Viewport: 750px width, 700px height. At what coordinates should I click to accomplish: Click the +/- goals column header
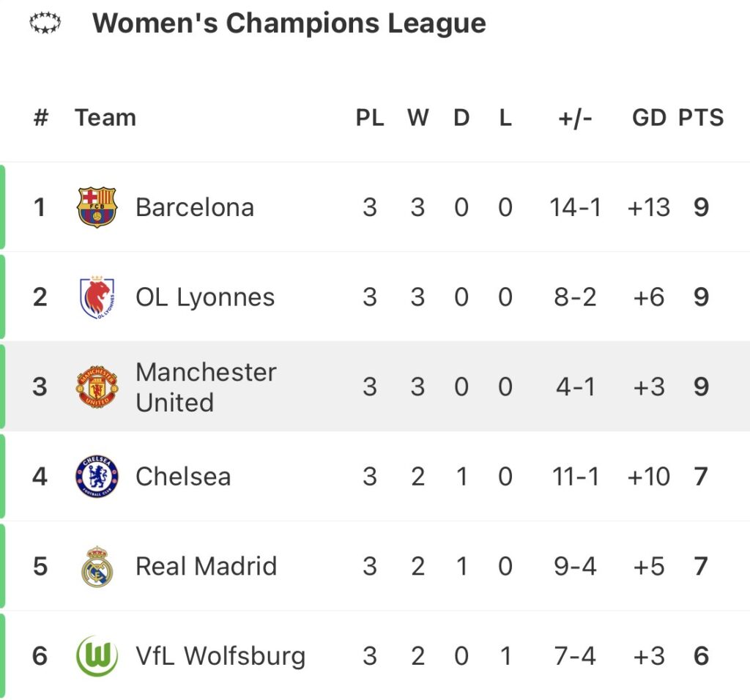(x=575, y=118)
